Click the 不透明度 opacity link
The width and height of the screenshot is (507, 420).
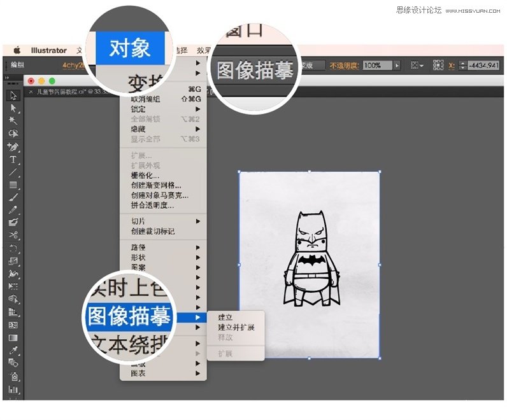[x=344, y=66]
